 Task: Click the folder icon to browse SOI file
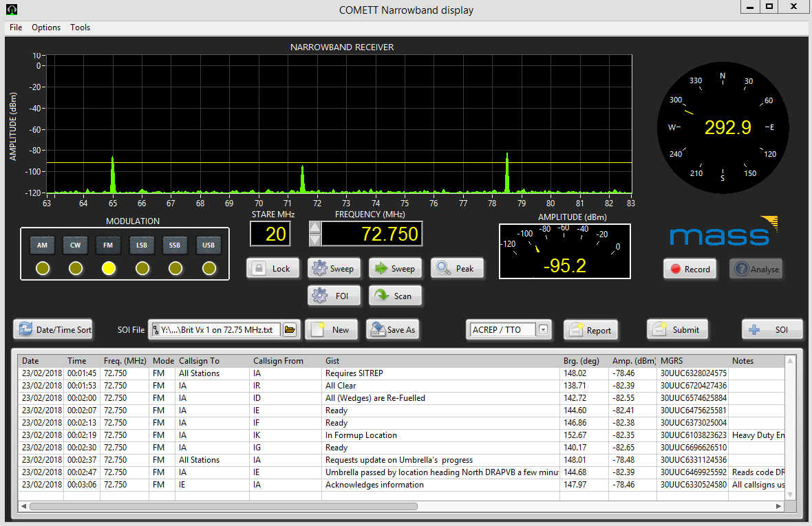[x=290, y=330]
